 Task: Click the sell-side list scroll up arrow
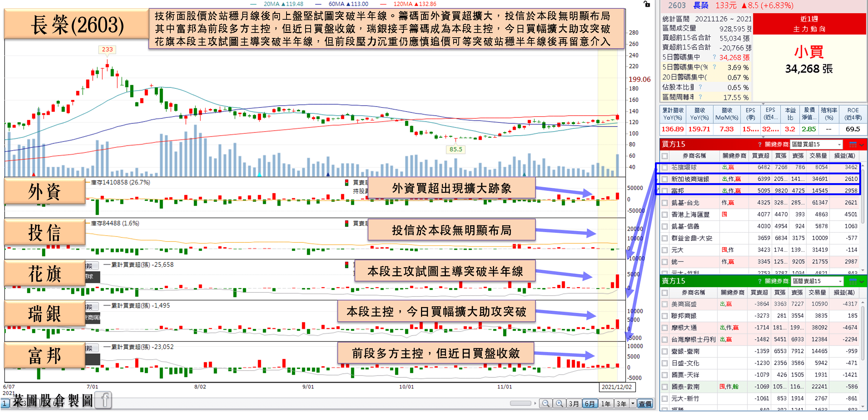863,303
